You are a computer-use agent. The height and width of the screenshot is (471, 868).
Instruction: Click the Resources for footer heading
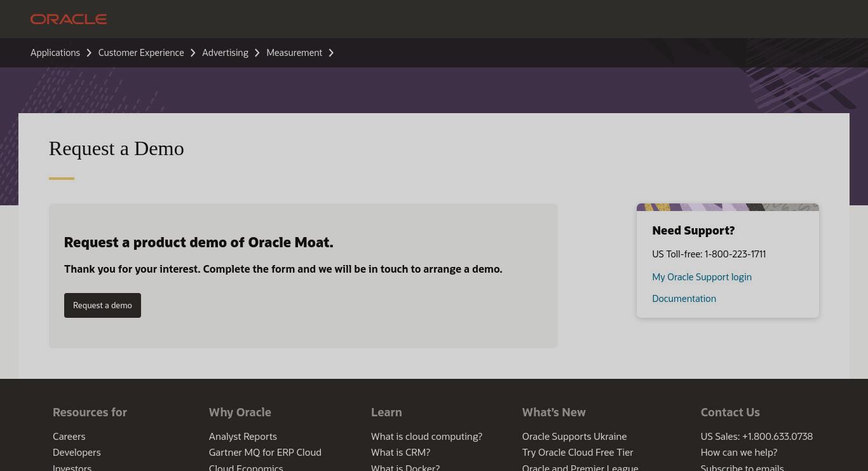[x=90, y=412]
